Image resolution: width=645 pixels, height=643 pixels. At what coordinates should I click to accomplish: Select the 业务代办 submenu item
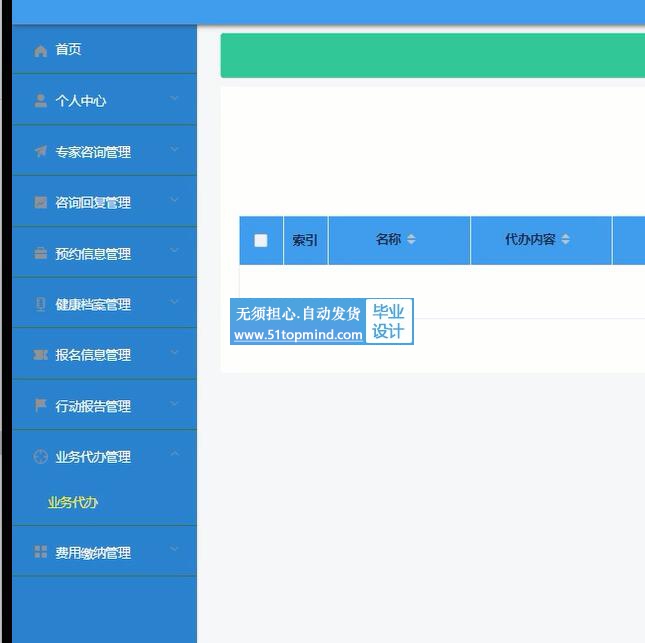click(x=73, y=502)
